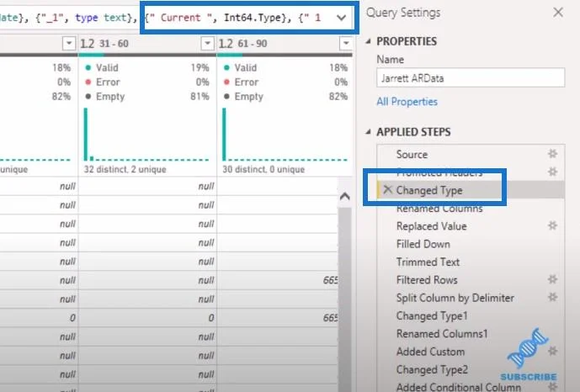Open the All Properties link
This screenshot has height=392, width=580.
pos(407,102)
